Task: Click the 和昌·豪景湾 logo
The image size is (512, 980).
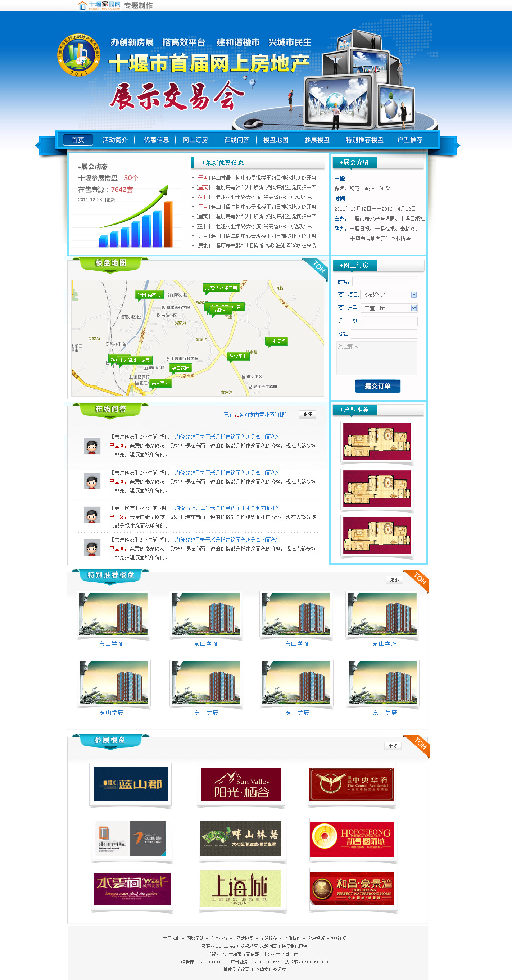Action: pos(353,889)
